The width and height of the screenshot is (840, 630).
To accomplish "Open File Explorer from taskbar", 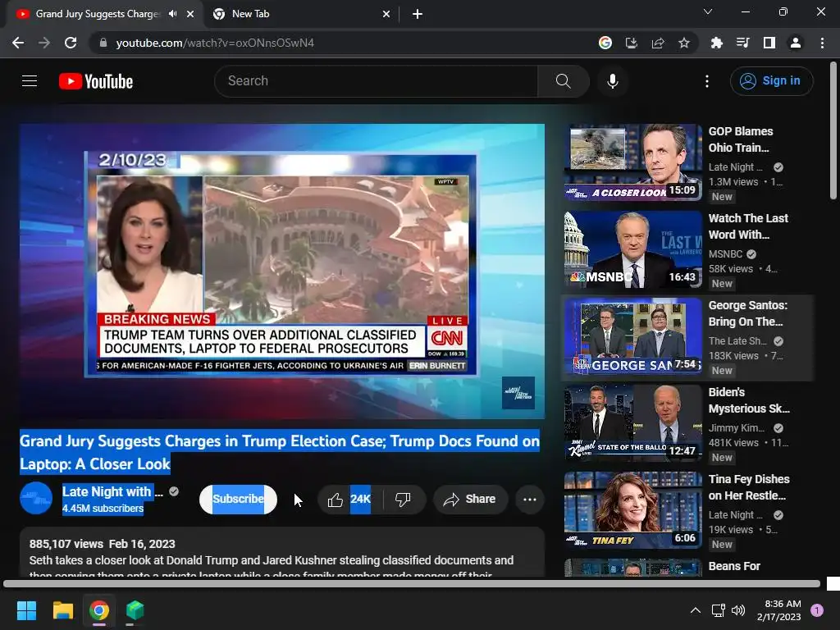I will [62, 610].
